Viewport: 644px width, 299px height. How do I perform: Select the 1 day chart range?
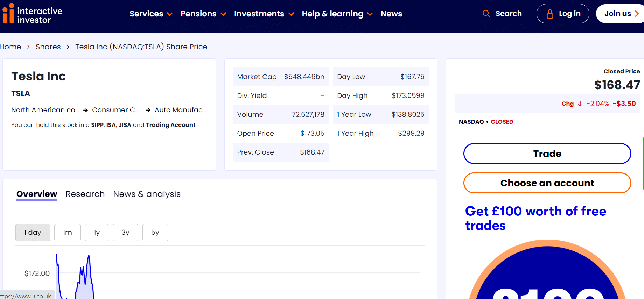coord(33,233)
